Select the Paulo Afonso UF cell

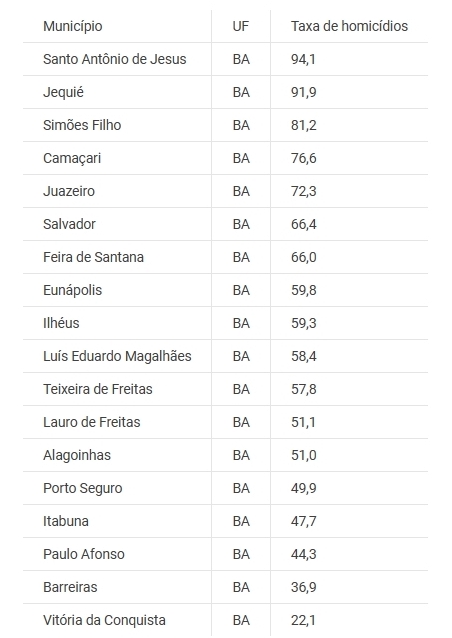click(x=241, y=554)
